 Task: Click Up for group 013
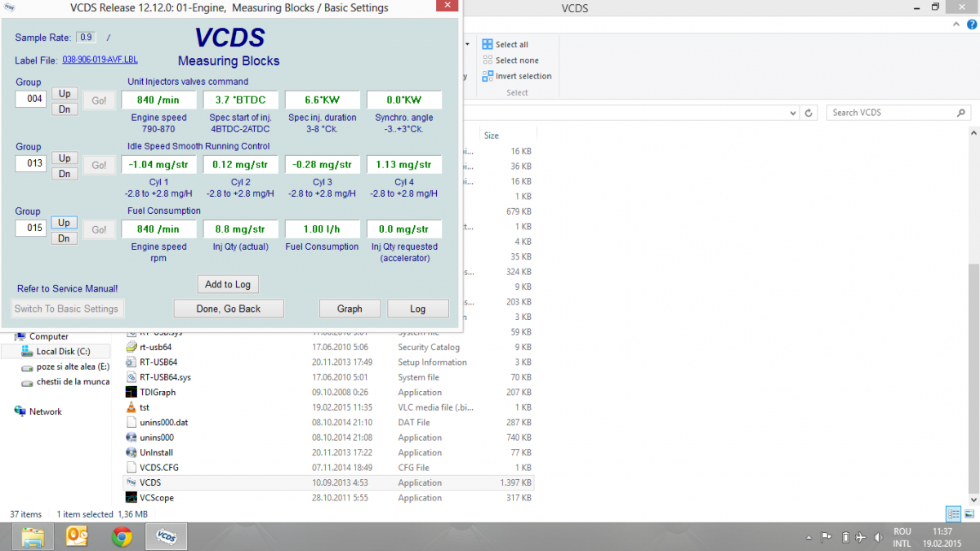[65, 158]
